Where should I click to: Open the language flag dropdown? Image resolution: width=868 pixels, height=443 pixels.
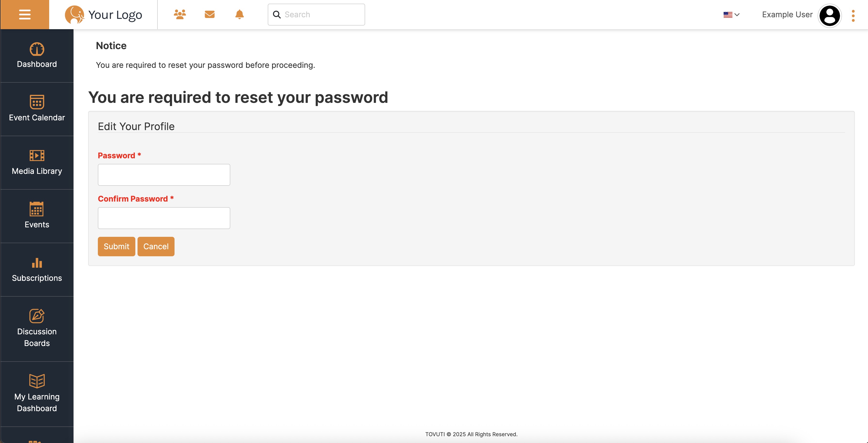coord(731,15)
